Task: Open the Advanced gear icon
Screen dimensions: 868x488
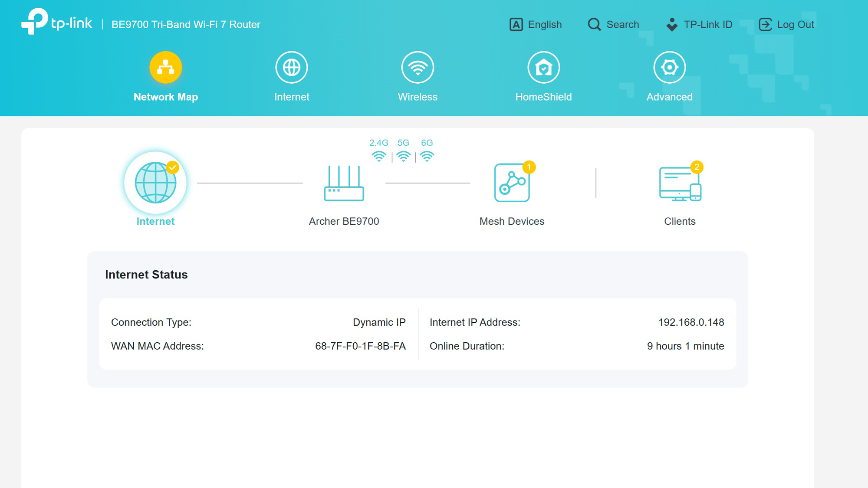Action: click(x=669, y=68)
